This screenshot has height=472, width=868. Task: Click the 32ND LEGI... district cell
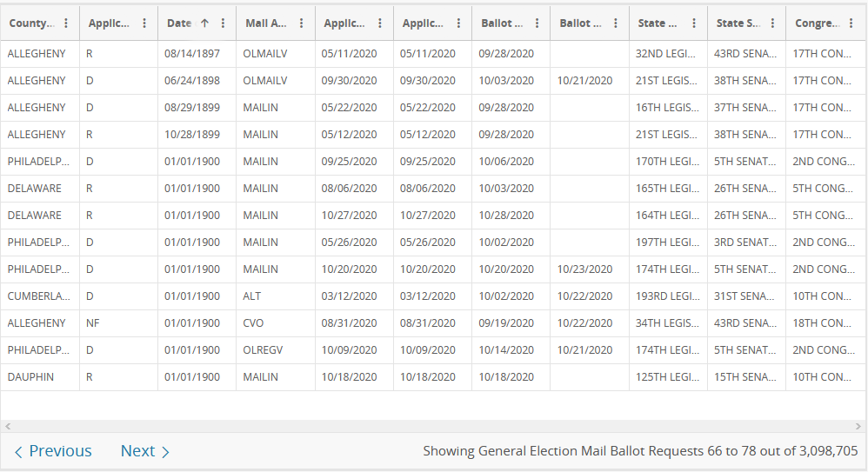(668, 54)
